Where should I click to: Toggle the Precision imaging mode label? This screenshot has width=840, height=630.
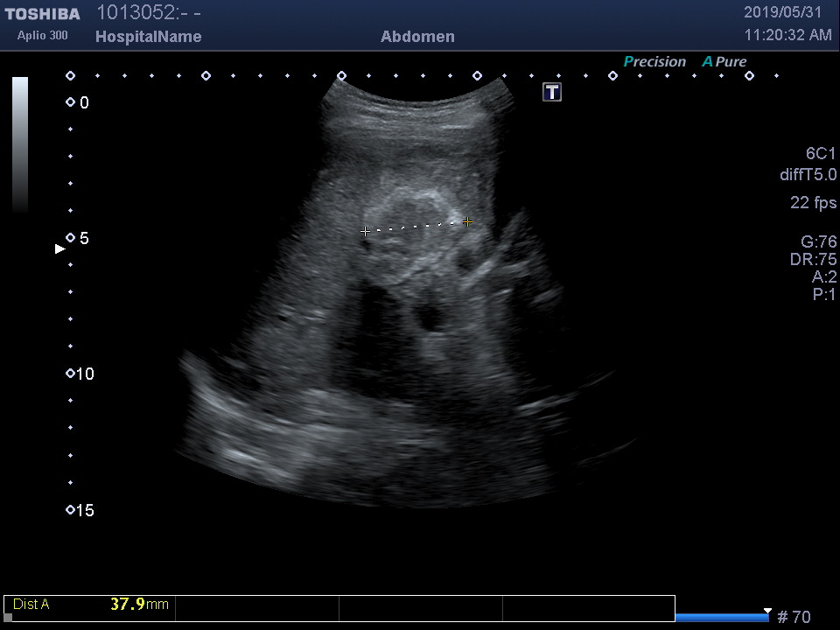click(x=654, y=62)
